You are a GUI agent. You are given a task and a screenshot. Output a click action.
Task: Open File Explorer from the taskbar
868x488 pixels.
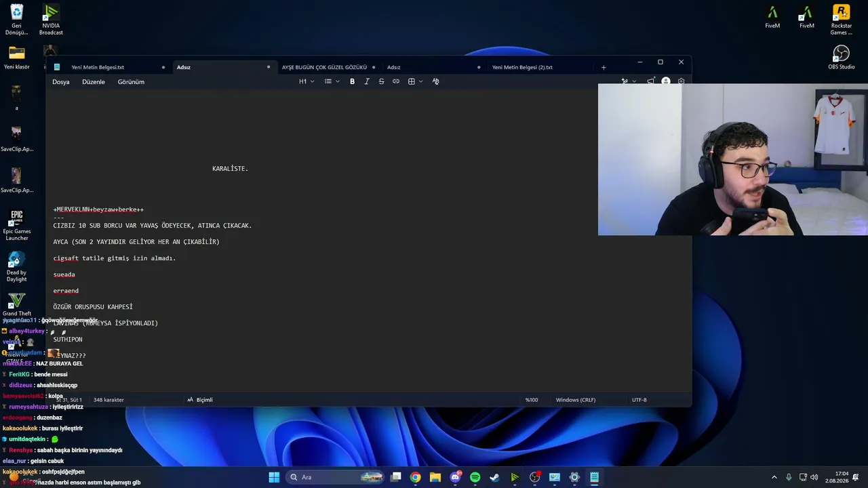[x=435, y=477]
